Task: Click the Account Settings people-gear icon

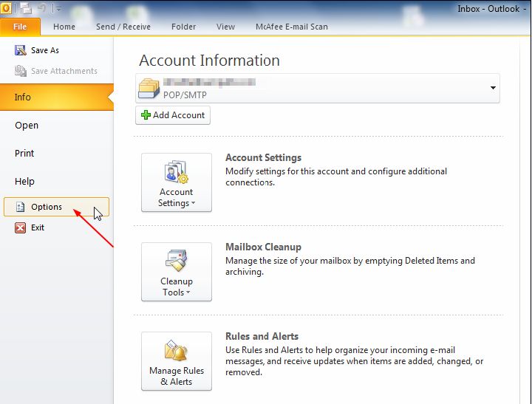Action: pos(177,172)
